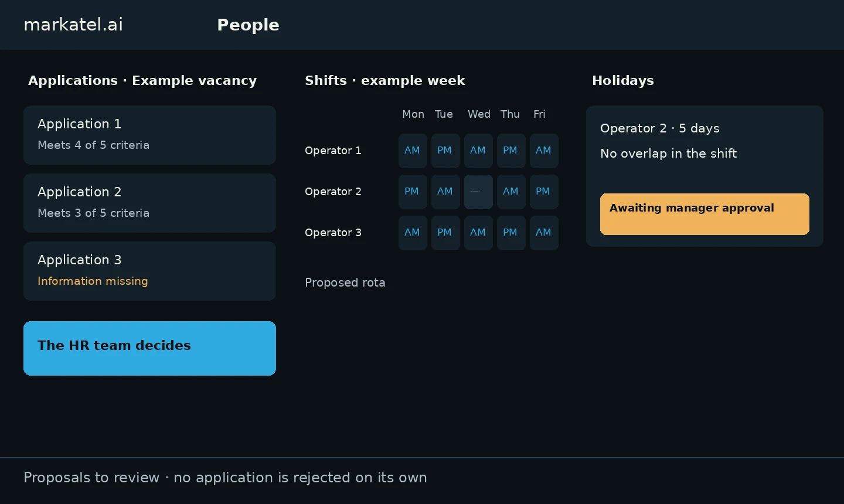Select Operator 2's empty Wednesday shift cell
The width and height of the screenshot is (844, 504).
click(x=478, y=192)
